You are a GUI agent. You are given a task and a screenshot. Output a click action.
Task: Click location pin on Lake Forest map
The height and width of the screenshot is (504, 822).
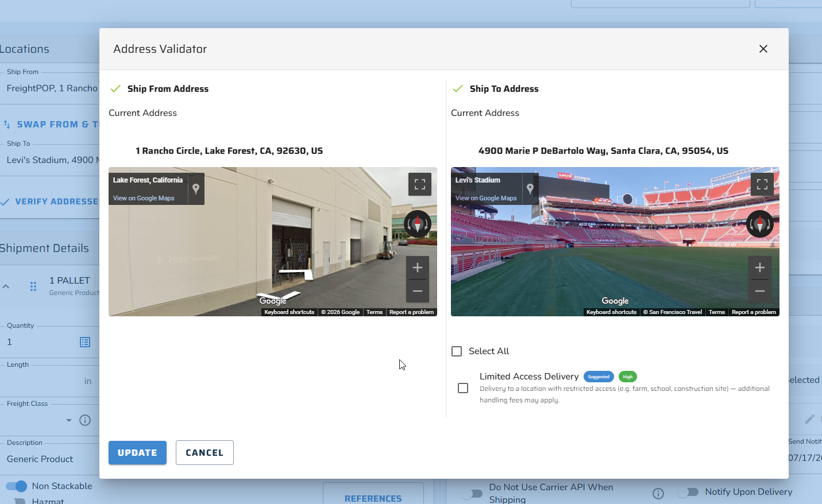point(196,188)
